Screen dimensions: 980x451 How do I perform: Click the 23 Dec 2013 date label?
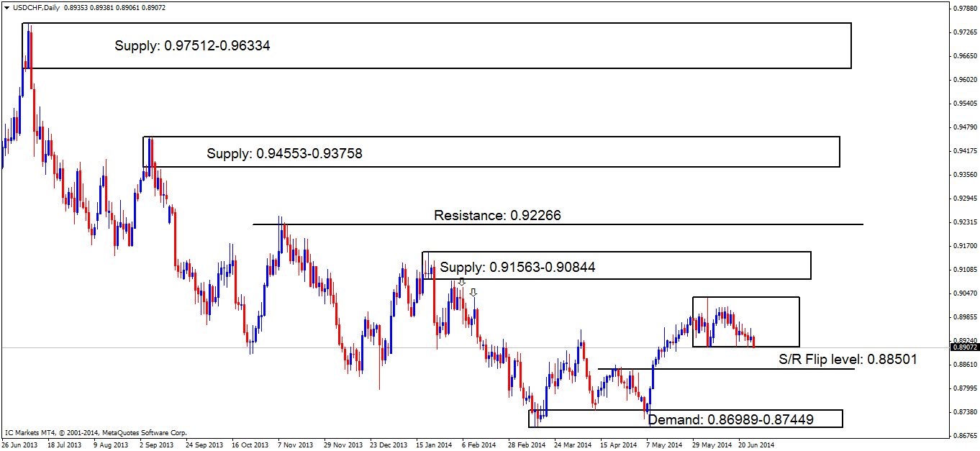click(389, 445)
